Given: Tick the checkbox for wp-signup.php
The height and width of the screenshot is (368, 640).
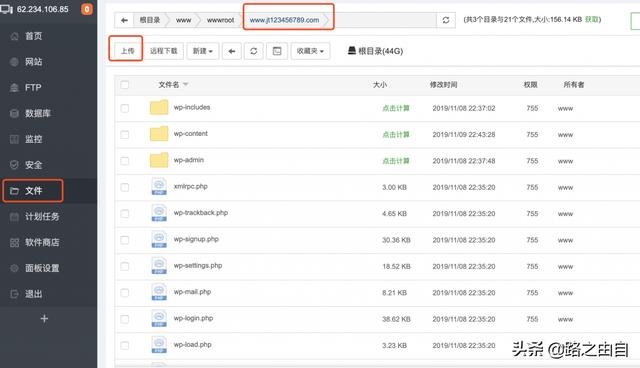Looking at the screenshot, I should 124,240.
